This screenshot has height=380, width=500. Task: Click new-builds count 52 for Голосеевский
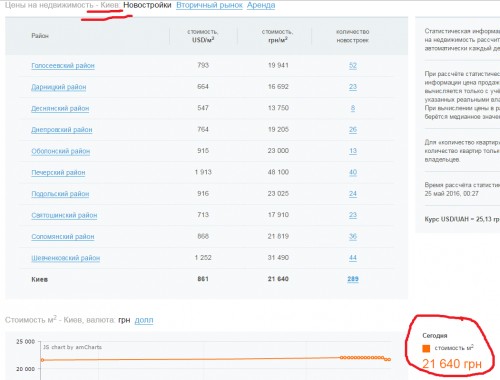pyautogui.click(x=353, y=65)
